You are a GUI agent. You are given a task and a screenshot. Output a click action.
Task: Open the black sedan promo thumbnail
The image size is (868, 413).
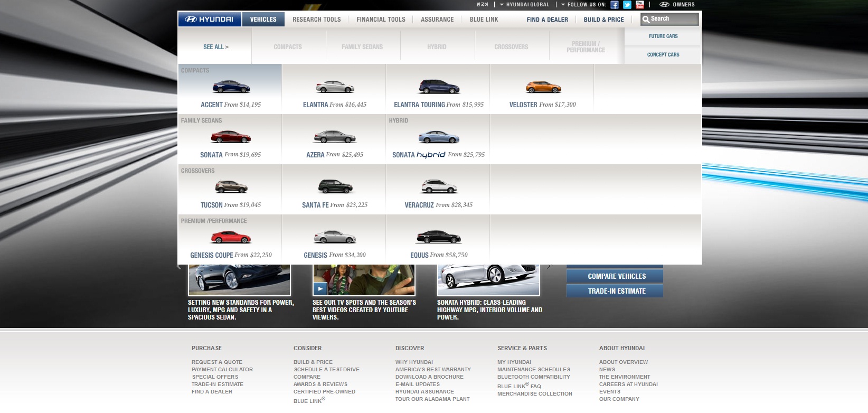tap(239, 280)
